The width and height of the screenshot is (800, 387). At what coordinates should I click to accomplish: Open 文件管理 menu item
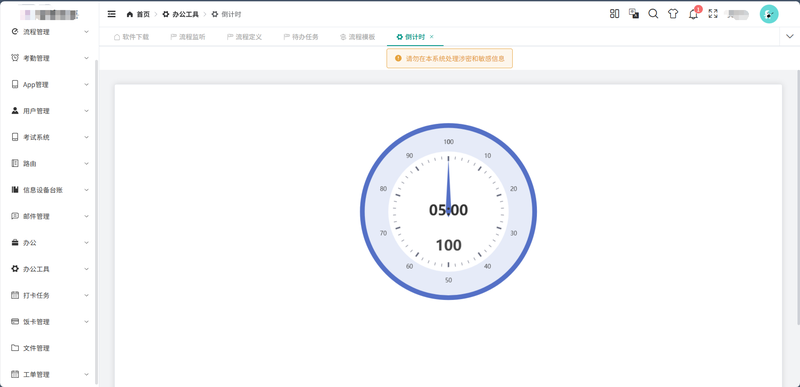(x=49, y=348)
